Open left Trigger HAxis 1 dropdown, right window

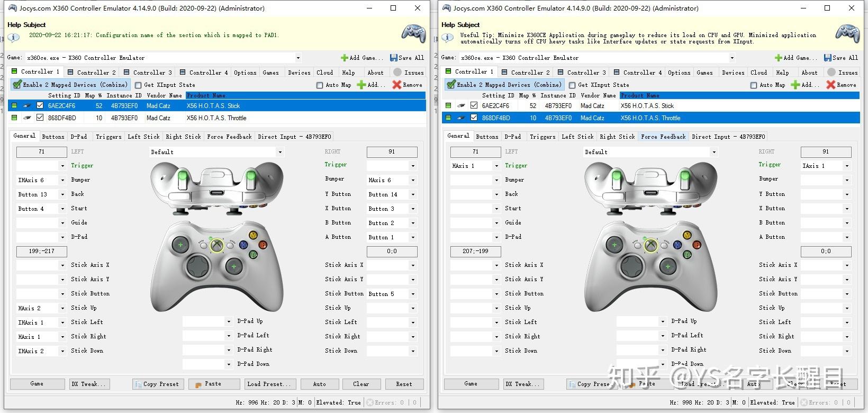click(x=496, y=166)
